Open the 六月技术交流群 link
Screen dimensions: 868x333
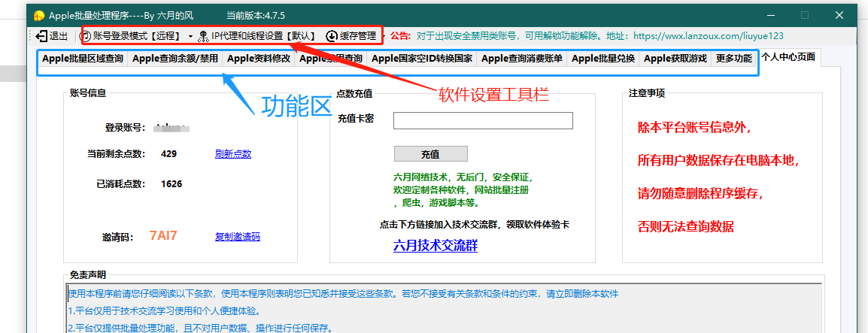(x=435, y=246)
